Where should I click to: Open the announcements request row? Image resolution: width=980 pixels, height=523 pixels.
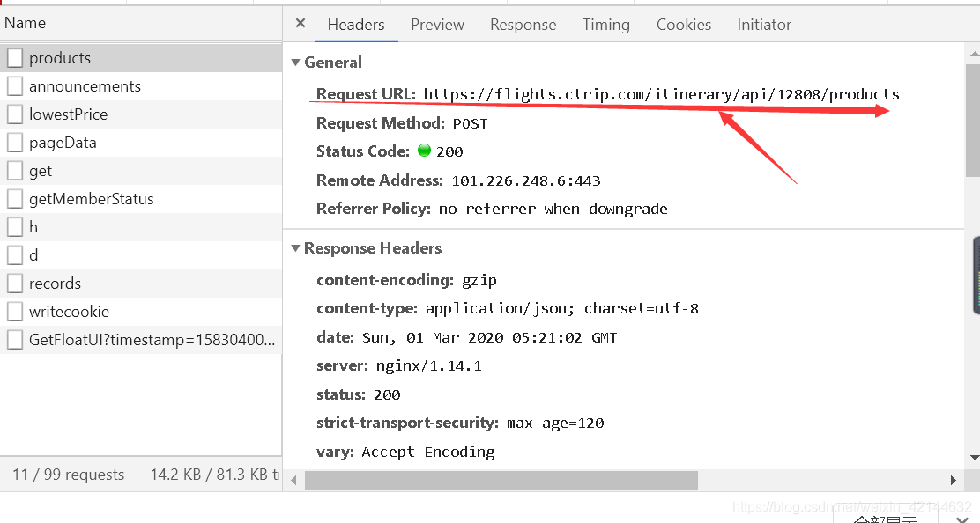(141, 86)
